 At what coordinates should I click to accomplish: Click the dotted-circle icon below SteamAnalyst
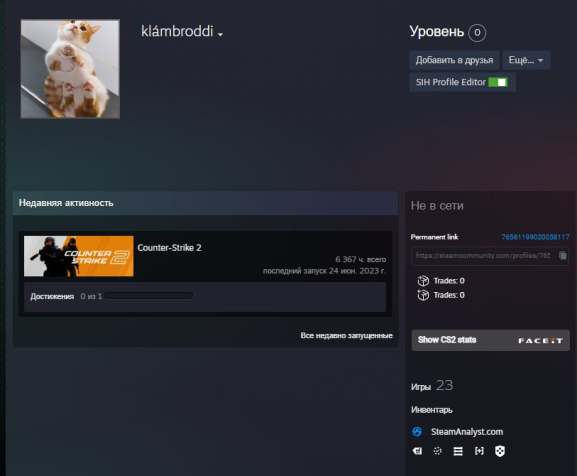[438, 451]
